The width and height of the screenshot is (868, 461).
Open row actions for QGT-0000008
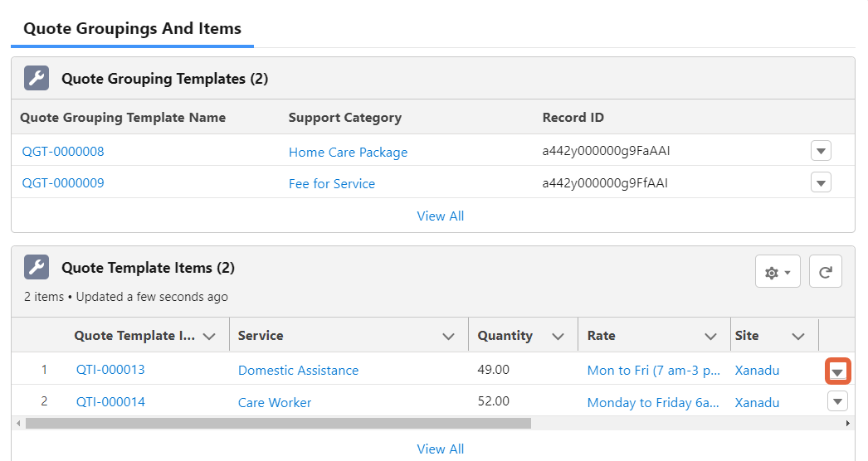821,151
